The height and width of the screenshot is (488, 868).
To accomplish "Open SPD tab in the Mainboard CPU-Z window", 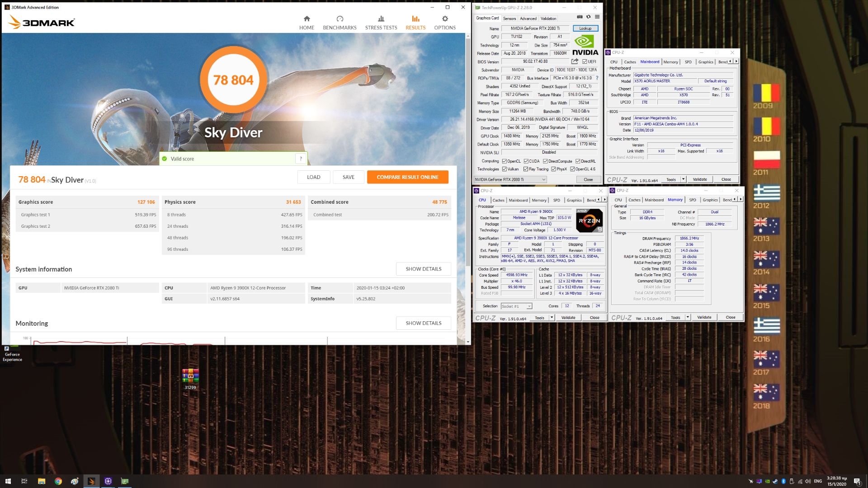I will coord(688,62).
